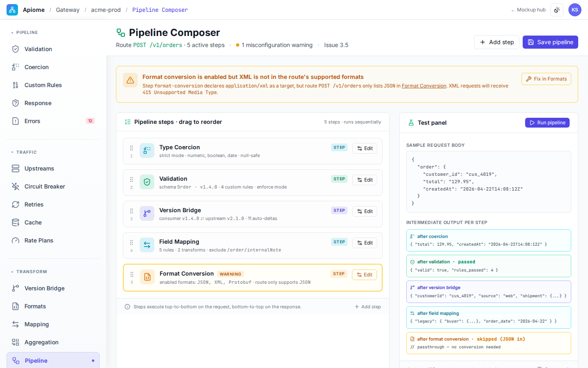Image resolution: width=588 pixels, height=368 pixels.
Task: Toggle the theme switcher icon
Action: pos(557,10)
